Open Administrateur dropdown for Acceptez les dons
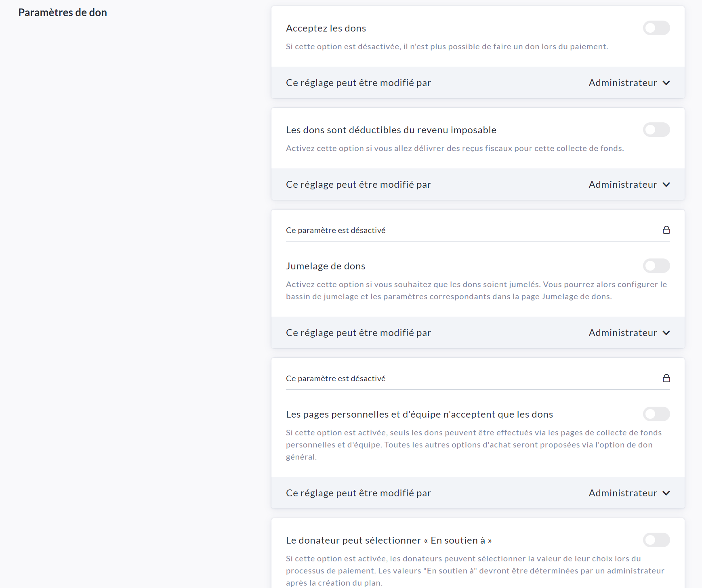Image resolution: width=702 pixels, height=588 pixels. tap(622, 83)
